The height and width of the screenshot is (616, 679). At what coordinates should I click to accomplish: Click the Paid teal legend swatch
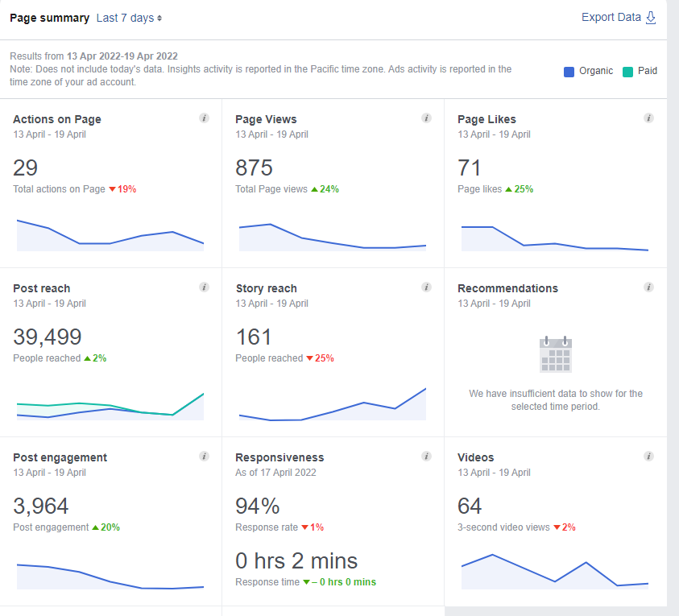pos(627,72)
